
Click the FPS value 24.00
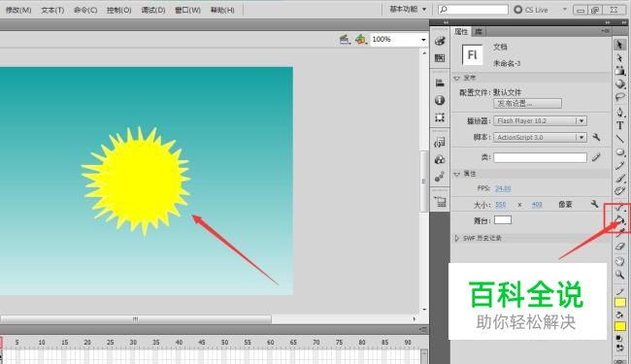tap(503, 188)
